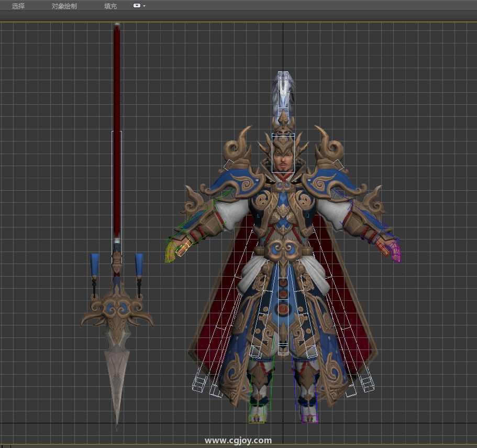
Task: Click the ribbon minimize toggle icon
Action: click(137, 6)
